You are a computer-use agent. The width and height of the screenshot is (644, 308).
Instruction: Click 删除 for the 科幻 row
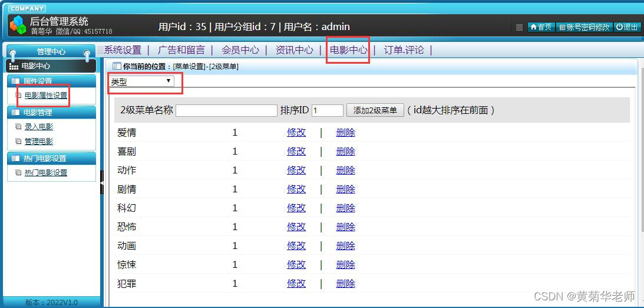pos(345,208)
